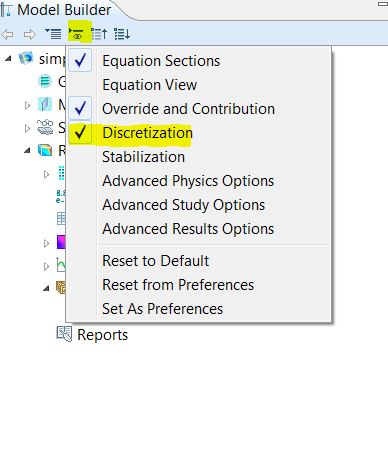Expand the Study node arrow
The image size is (388, 474).
(x=27, y=128)
